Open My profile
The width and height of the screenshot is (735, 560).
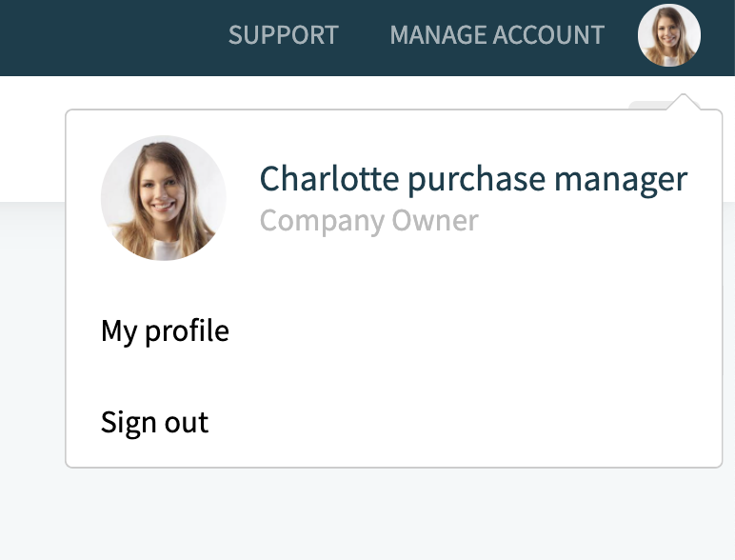165,331
